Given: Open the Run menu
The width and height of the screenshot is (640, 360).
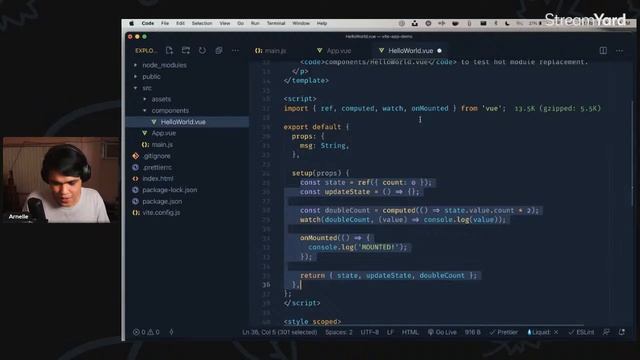Looking at the screenshot, I should point(255,23).
